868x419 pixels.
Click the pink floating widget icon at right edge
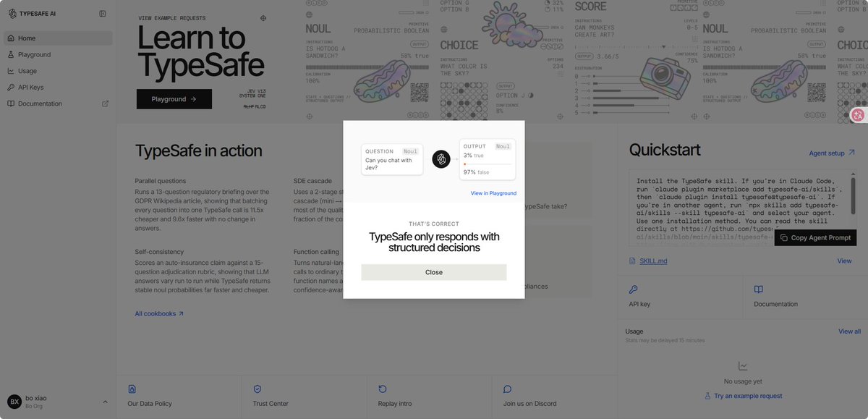point(859,114)
